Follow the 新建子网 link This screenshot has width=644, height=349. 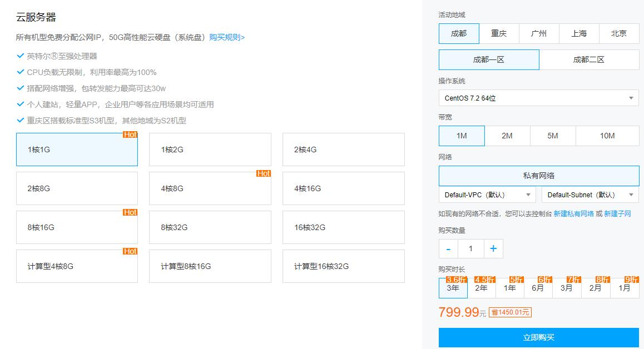pyautogui.click(x=617, y=213)
